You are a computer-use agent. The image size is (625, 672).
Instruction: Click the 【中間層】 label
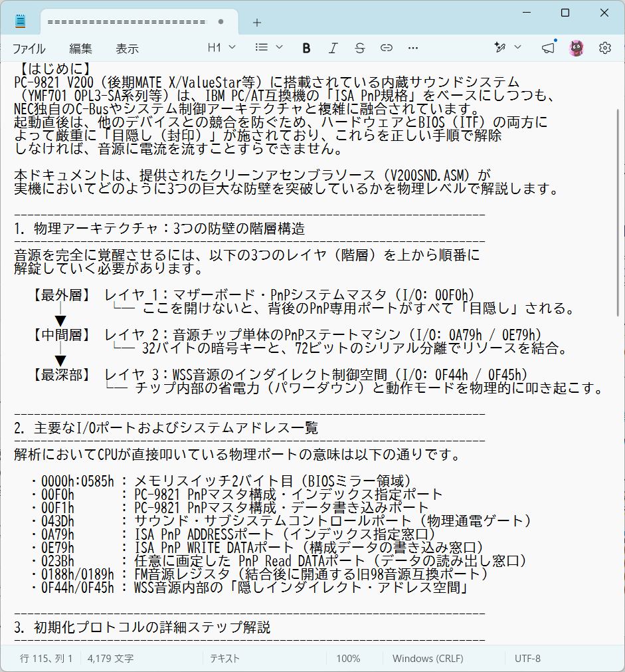tap(62, 335)
